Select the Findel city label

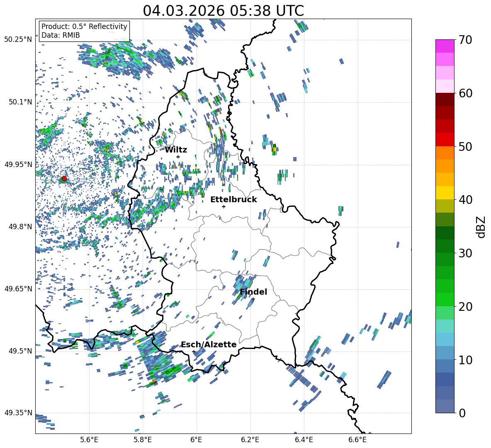pos(253,292)
